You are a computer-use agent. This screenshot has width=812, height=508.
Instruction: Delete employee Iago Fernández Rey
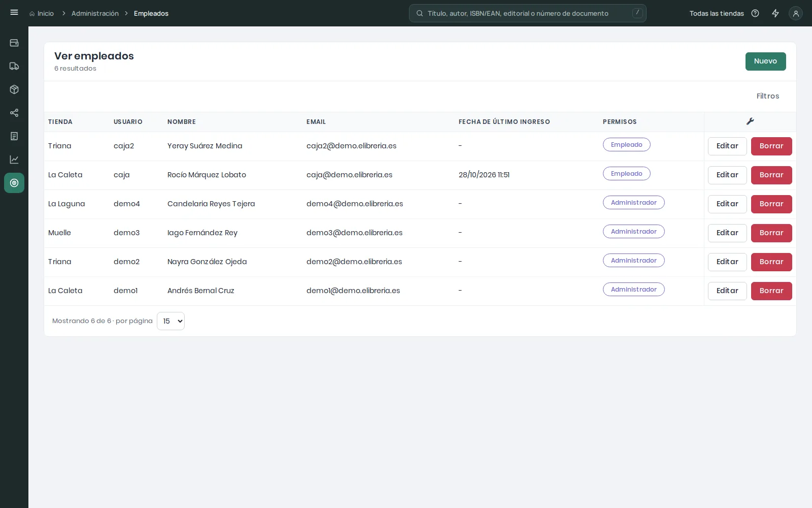pos(771,233)
